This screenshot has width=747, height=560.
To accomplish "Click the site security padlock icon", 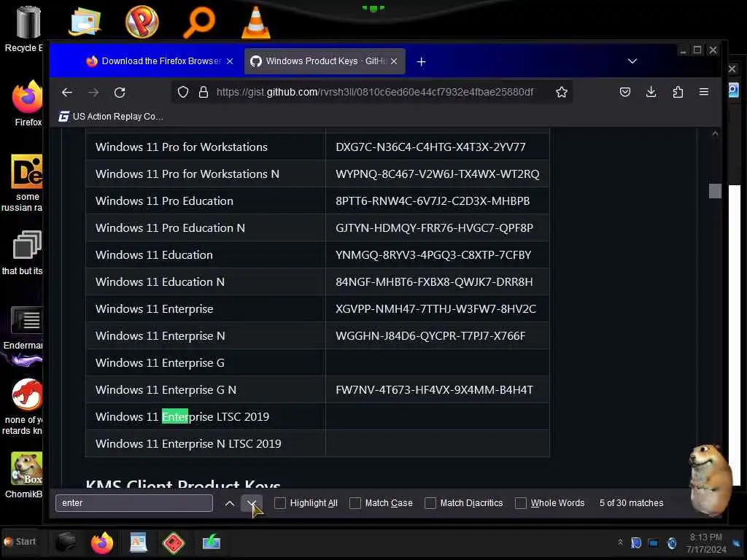I will (x=204, y=92).
